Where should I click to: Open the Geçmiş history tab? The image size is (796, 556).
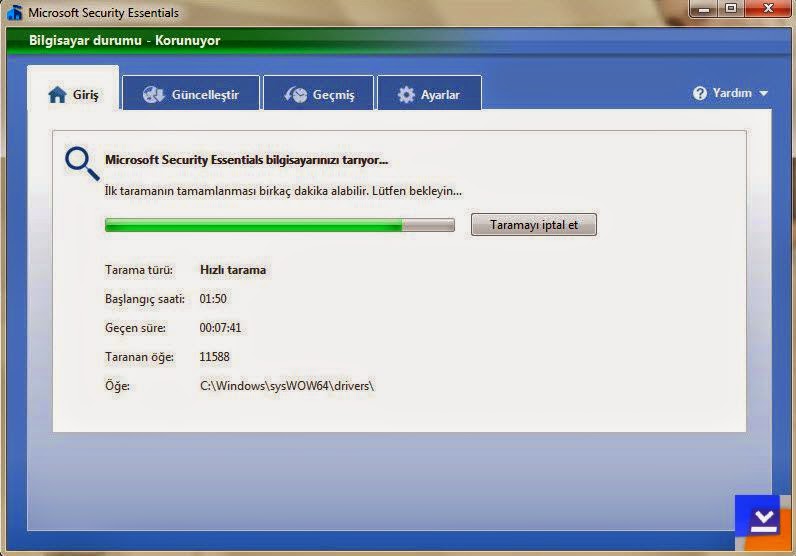click(318, 93)
